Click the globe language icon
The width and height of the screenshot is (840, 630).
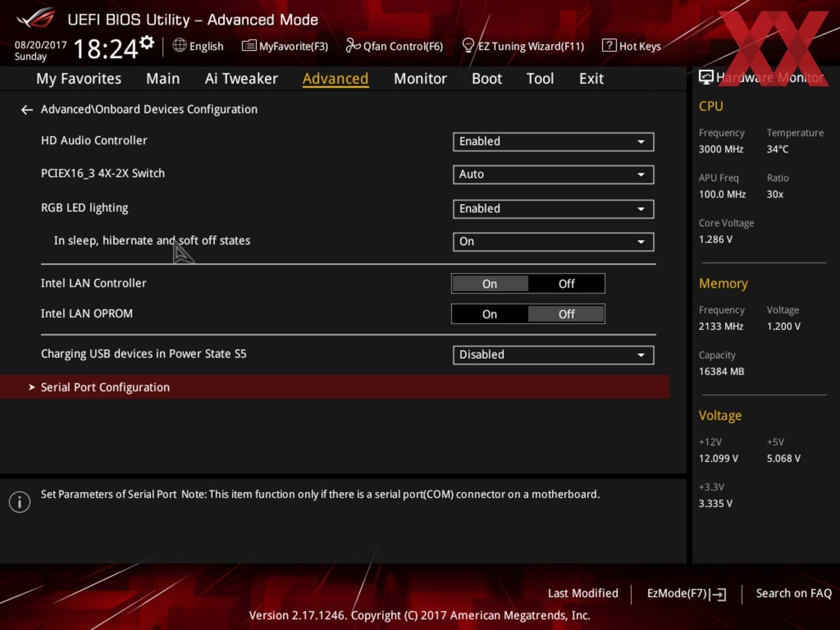[x=179, y=45]
